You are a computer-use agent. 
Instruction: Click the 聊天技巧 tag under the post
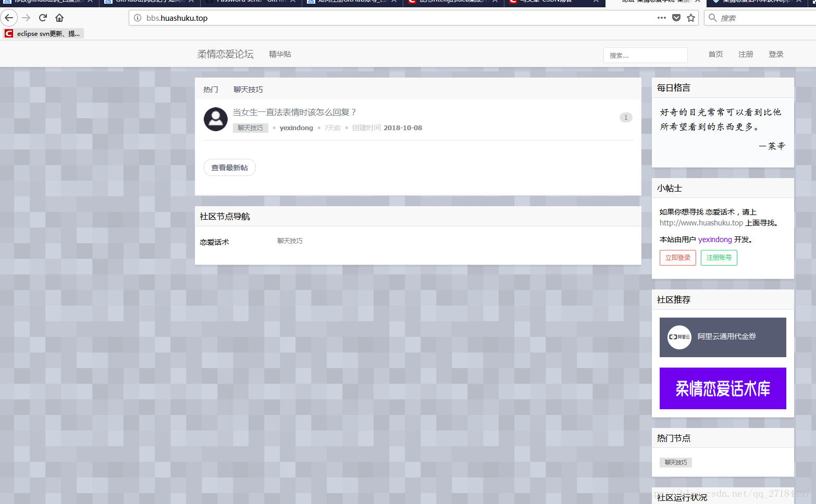(x=251, y=128)
